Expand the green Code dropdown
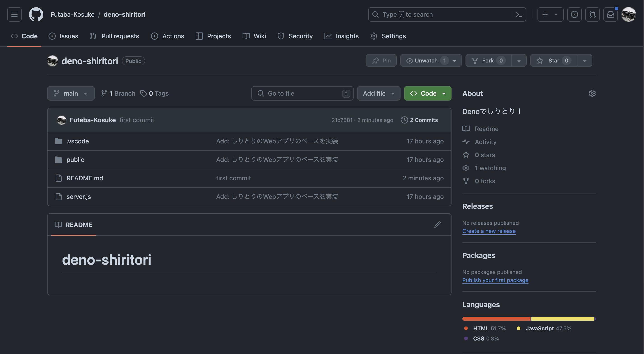644x354 pixels. point(428,93)
